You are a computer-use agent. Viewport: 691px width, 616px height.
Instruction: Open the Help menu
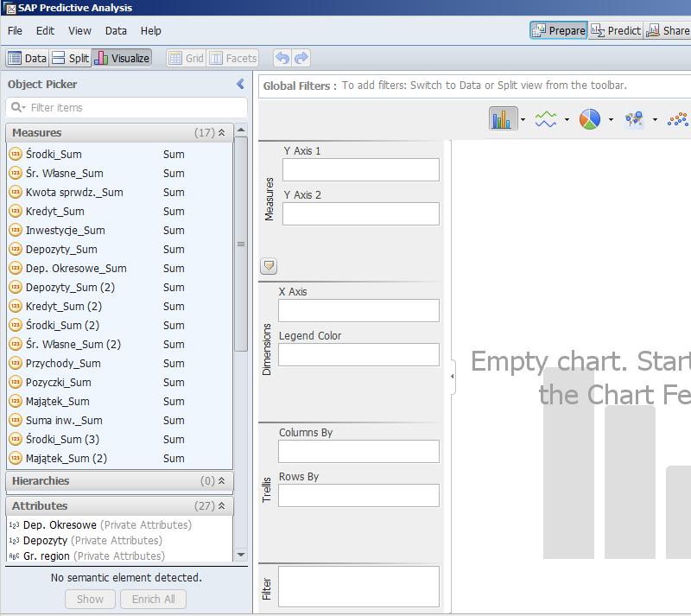pos(150,31)
